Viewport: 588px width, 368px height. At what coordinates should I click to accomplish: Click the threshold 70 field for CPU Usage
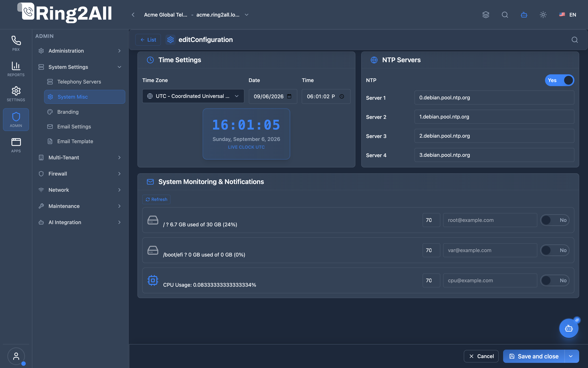[x=431, y=280]
